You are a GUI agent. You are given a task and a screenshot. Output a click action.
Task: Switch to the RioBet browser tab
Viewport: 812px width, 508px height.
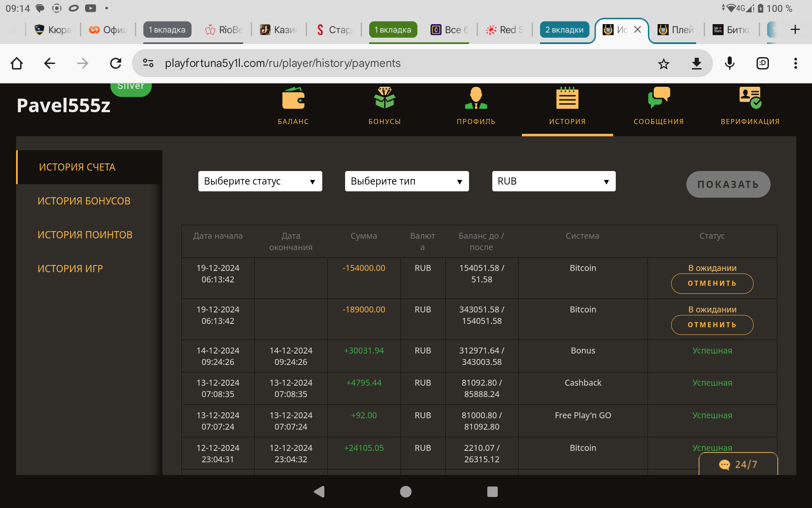224,30
